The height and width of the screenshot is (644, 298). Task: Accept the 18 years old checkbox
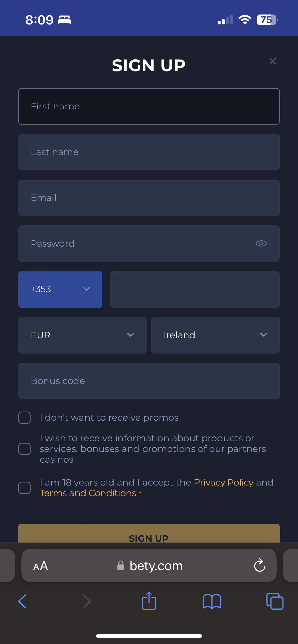click(x=24, y=488)
